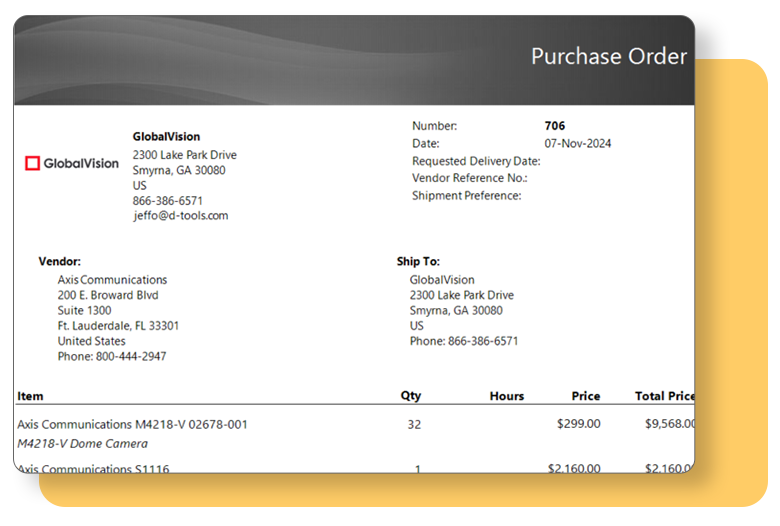Click vendor address '200 E. Broward Blvd'
Screen dimensions: 780x526
(108, 295)
